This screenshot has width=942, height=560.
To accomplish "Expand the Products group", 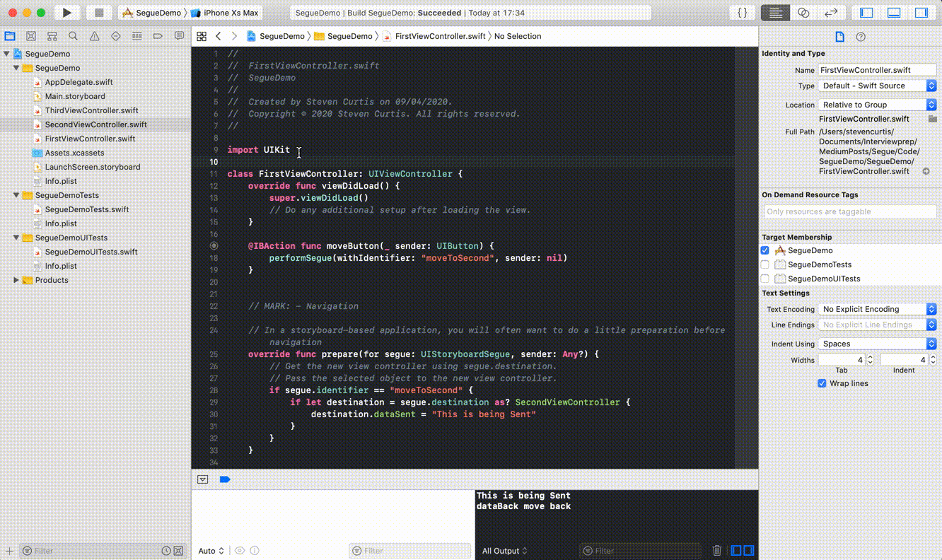I will pyautogui.click(x=16, y=280).
